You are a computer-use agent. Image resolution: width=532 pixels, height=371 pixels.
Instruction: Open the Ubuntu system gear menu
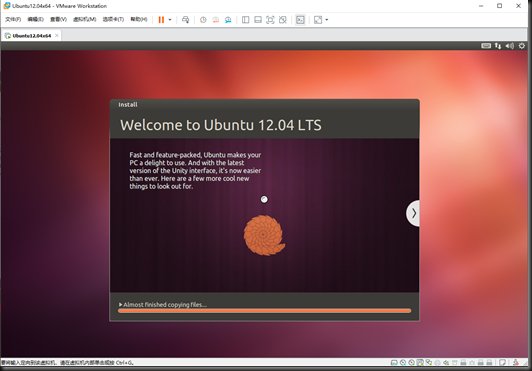click(522, 46)
